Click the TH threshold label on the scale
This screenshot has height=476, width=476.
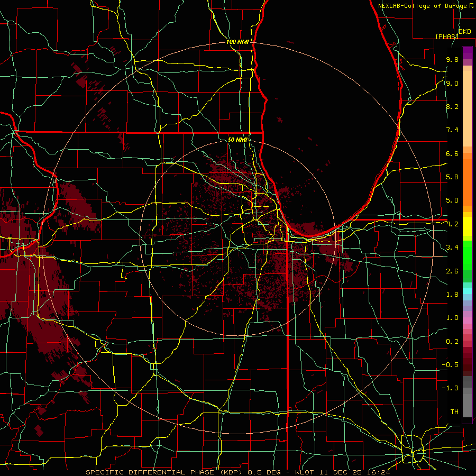(454, 412)
